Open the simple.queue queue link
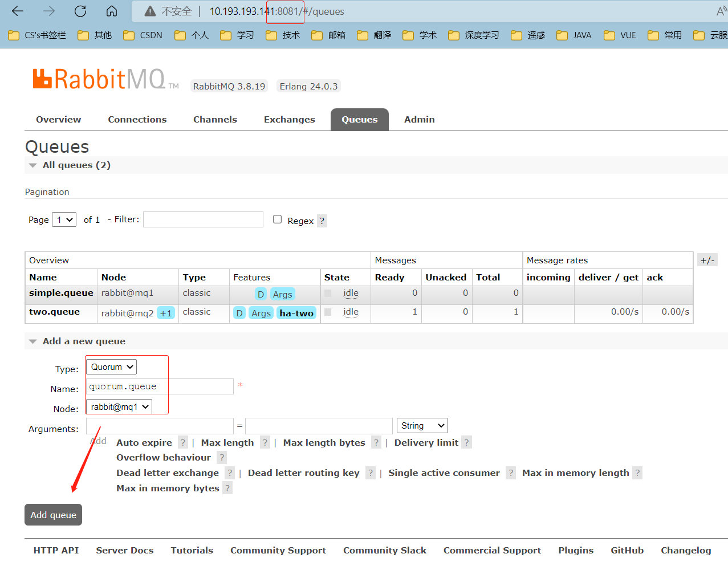The image size is (728, 562). tap(61, 293)
